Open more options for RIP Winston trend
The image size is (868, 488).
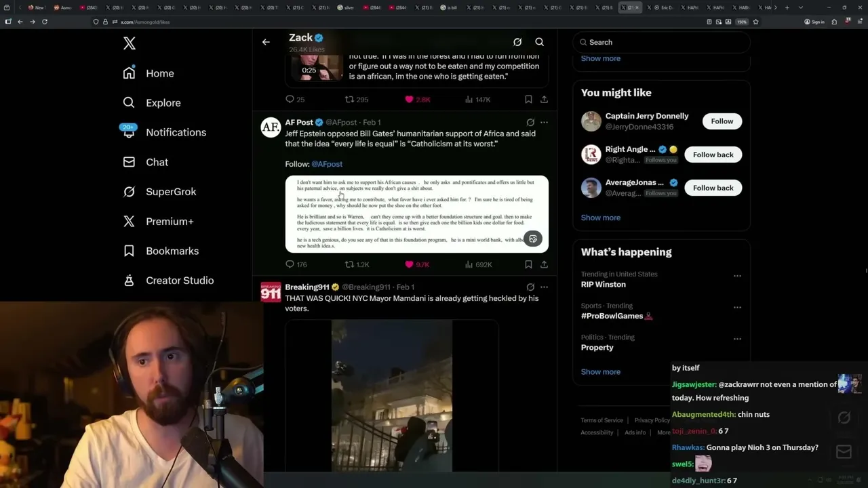click(x=737, y=276)
